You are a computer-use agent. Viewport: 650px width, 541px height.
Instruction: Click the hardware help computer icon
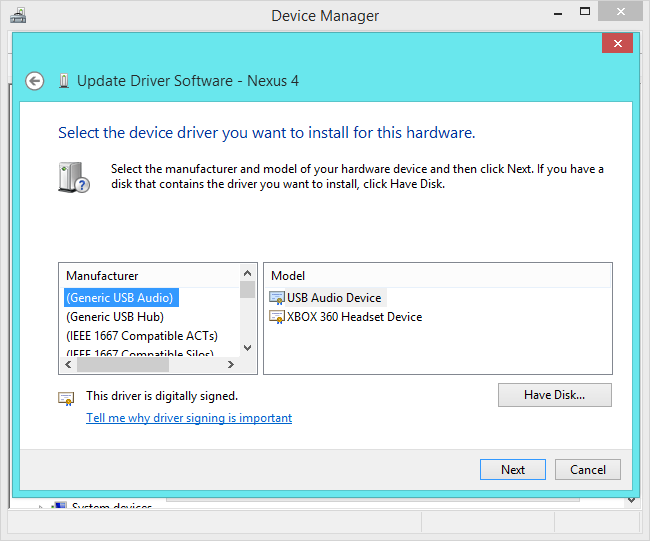coord(74,176)
